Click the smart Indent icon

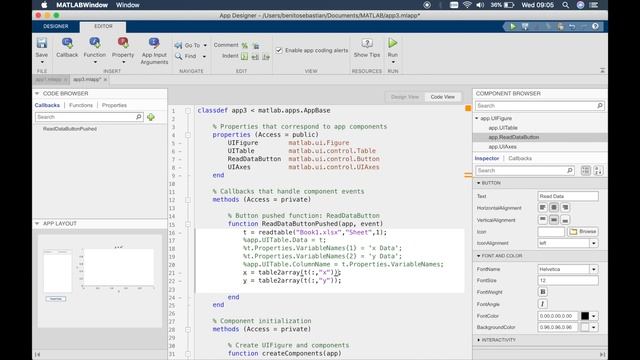244,56
